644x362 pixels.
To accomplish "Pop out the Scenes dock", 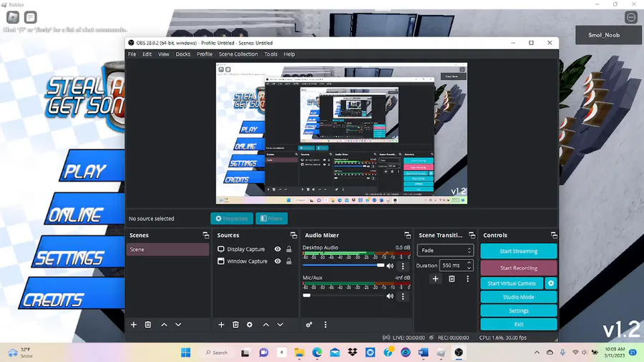I will click(x=205, y=235).
